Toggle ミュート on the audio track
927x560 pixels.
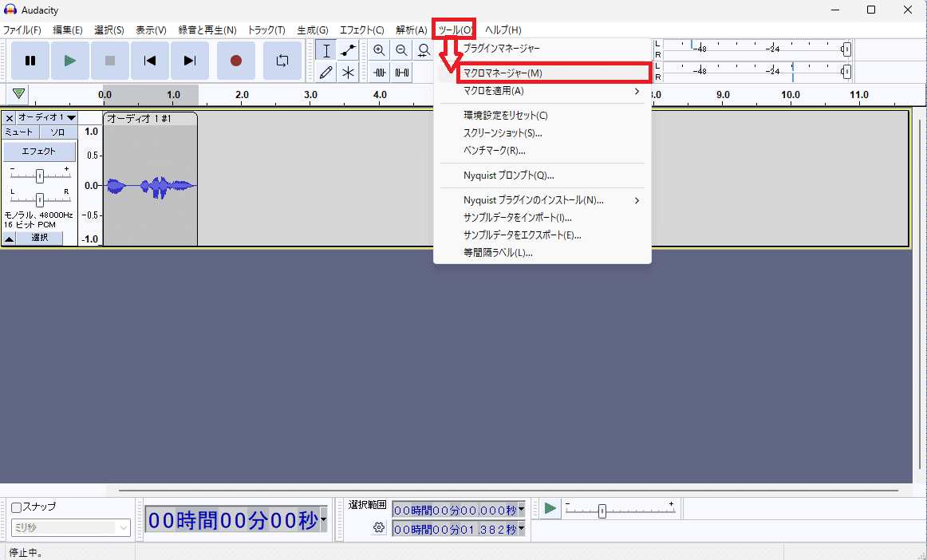pyautogui.click(x=22, y=132)
